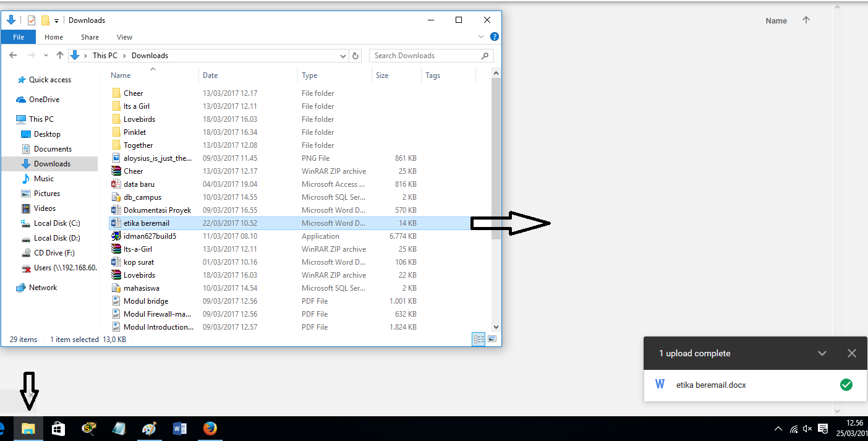Screen dimensions: 868x441
Task: Select OneDrive in navigation pane
Action: pos(44,100)
